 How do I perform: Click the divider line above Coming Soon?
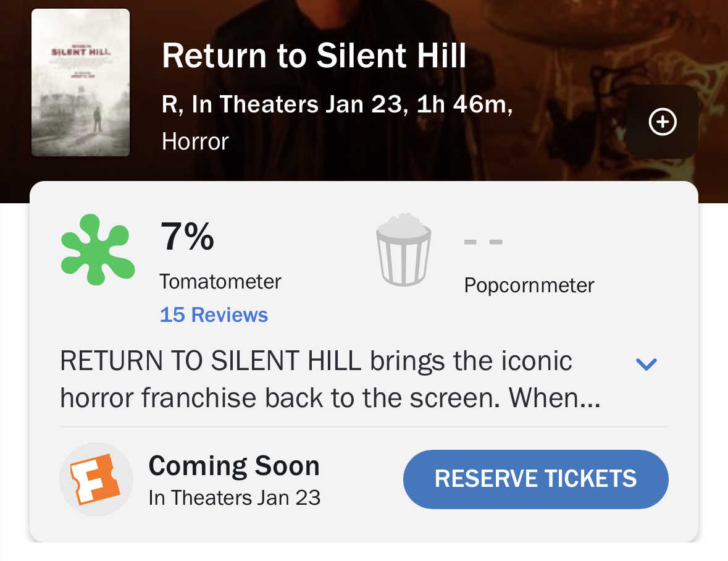pos(364,426)
